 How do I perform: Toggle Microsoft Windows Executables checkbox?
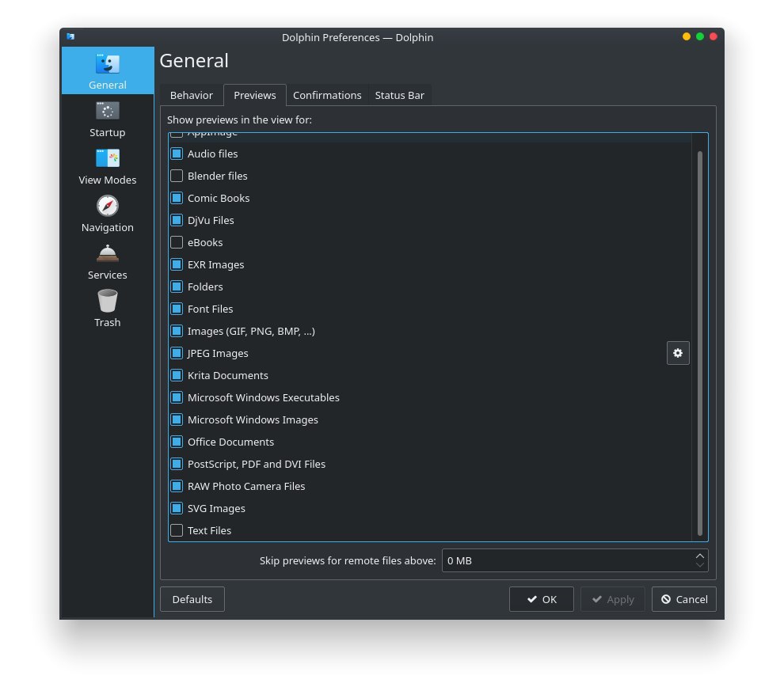tap(177, 397)
